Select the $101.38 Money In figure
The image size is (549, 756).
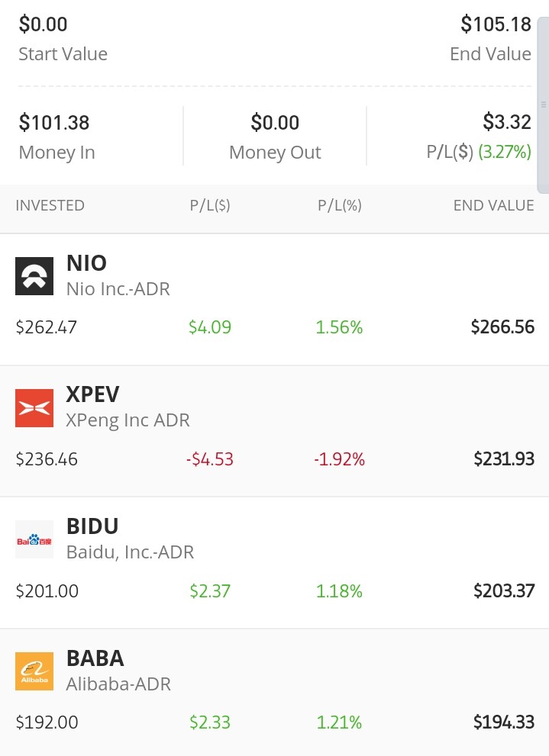pyautogui.click(x=54, y=123)
